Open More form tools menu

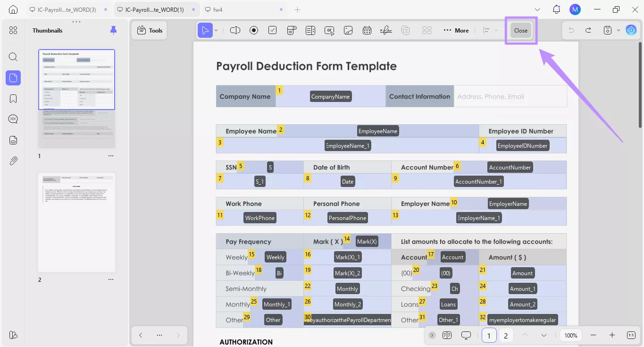[x=456, y=30]
